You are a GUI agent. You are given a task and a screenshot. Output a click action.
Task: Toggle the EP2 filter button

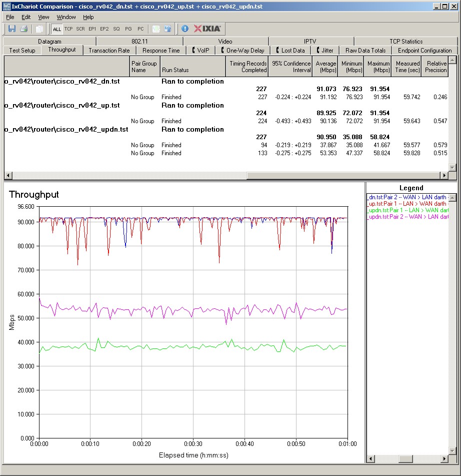104,29
